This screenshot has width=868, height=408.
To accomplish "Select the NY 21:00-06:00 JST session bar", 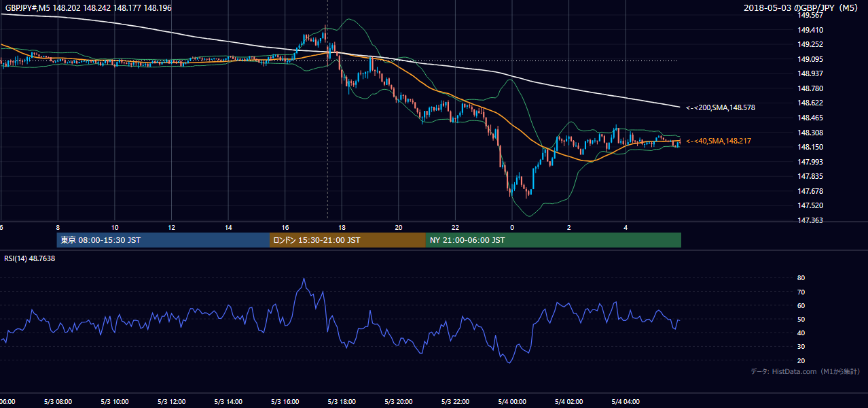I will point(554,240).
